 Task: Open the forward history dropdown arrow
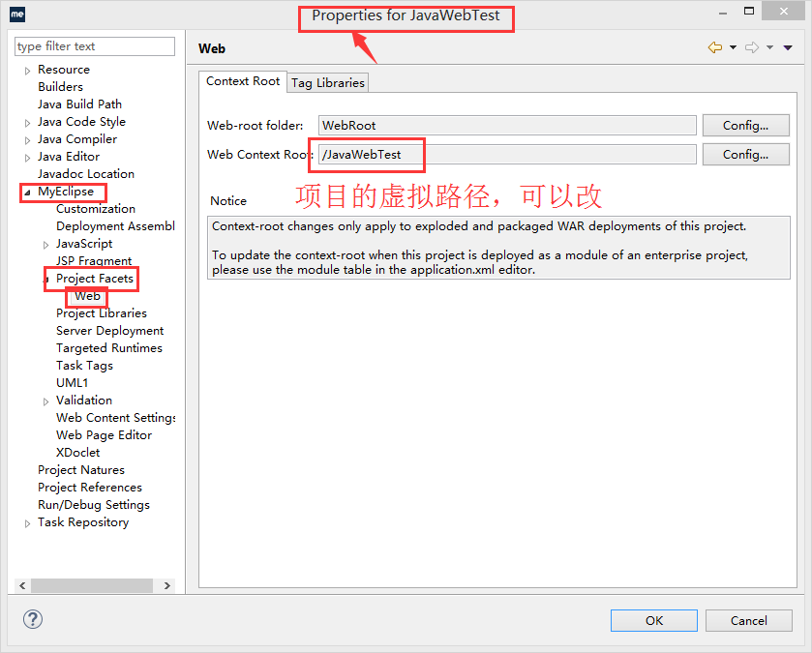(770, 47)
